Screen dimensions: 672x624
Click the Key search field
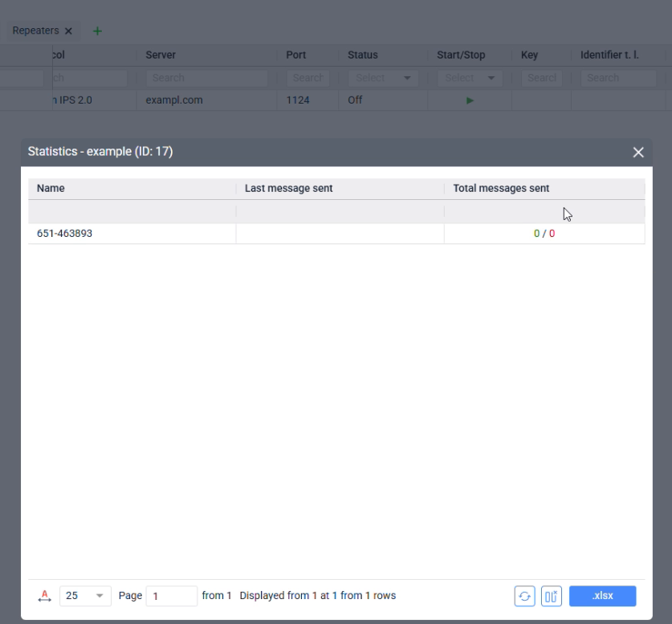tap(542, 78)
